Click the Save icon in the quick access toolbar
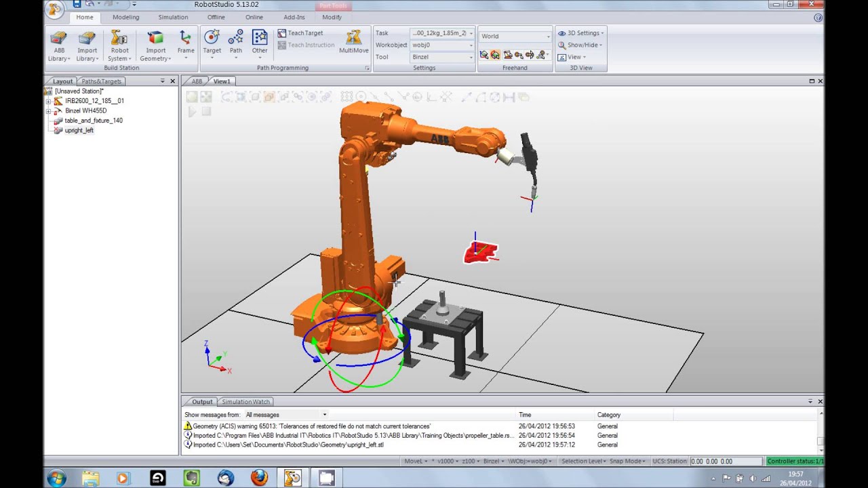The image size is (868, 488). tap(77, 4)
